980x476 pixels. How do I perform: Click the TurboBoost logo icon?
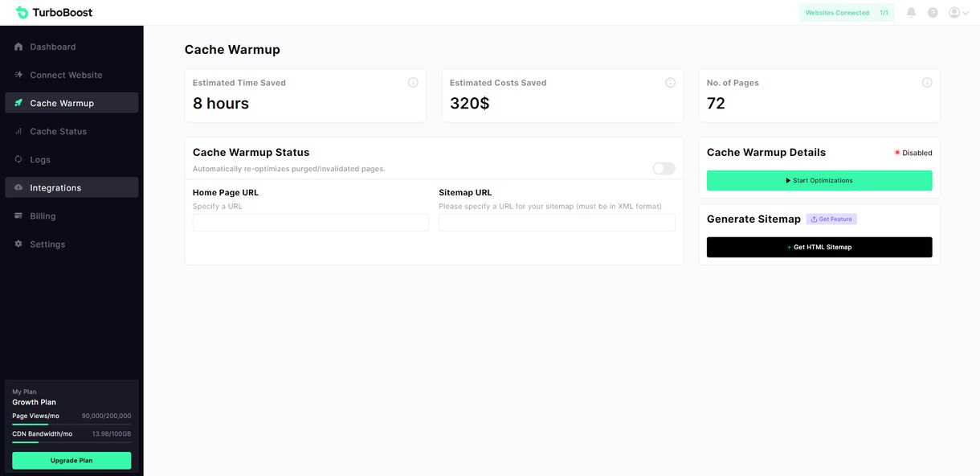pos(22,12)
